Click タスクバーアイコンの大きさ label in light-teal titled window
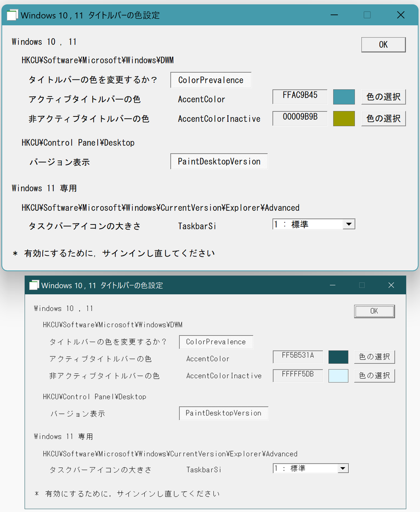420x512 pixels. [85, 226]
